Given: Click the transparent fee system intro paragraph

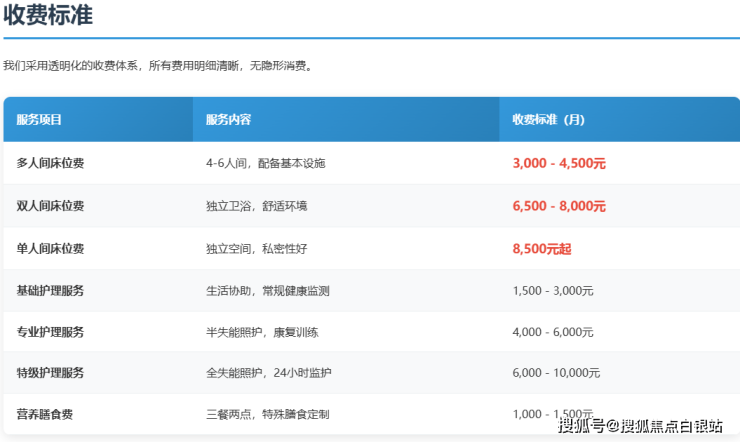Looking at the screenshot, I should [159, 66].
